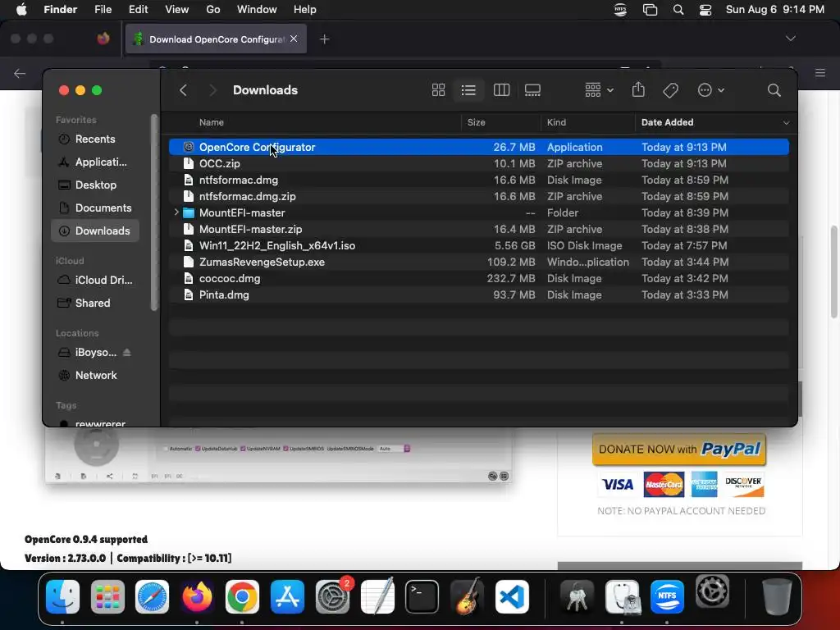
Task: Eject the iBoysoft volume
Action: click(x=127, y=353)
